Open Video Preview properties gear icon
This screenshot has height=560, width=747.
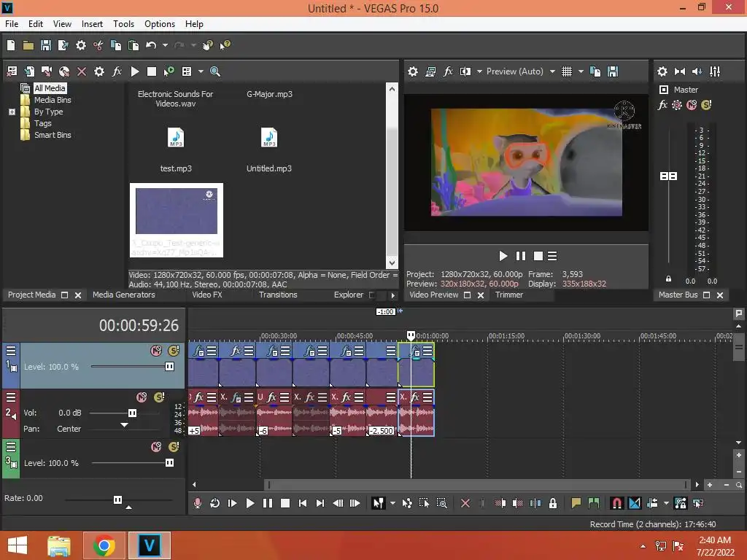[x=413, y=71]
